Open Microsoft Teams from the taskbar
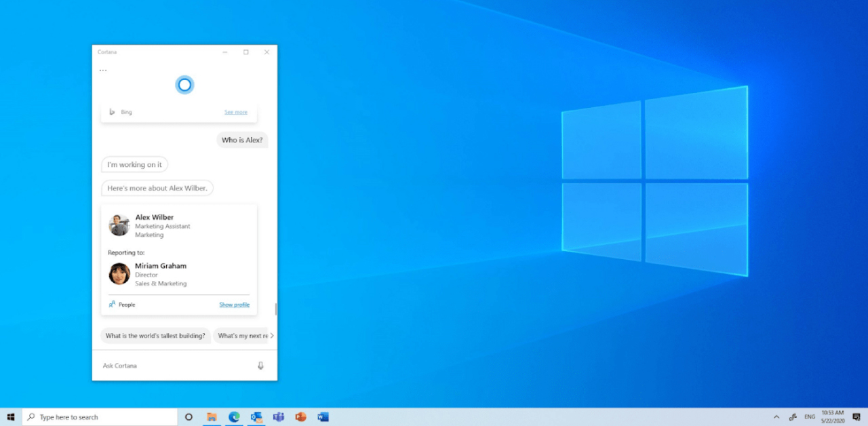868x426 pixels. click(x=278, y=417)
